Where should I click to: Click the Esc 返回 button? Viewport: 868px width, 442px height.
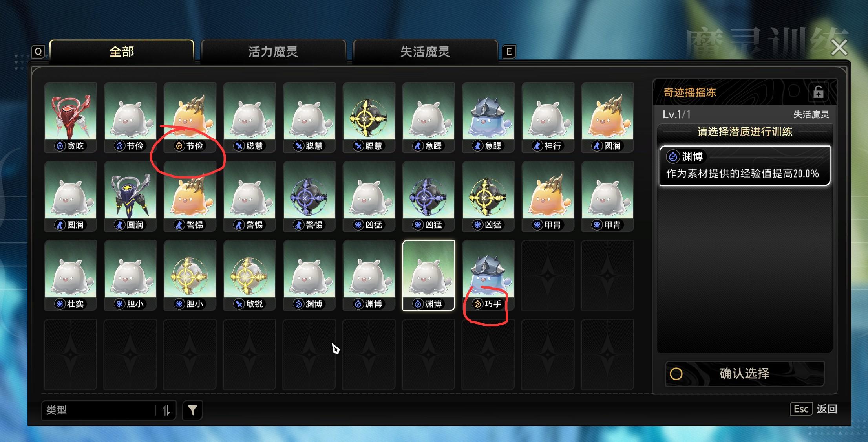813,409
